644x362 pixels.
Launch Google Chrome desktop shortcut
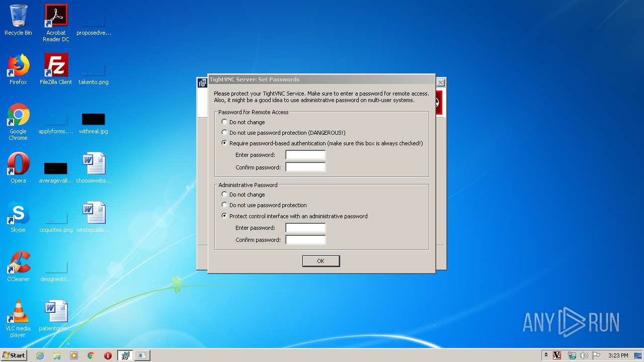coord(18,122)
